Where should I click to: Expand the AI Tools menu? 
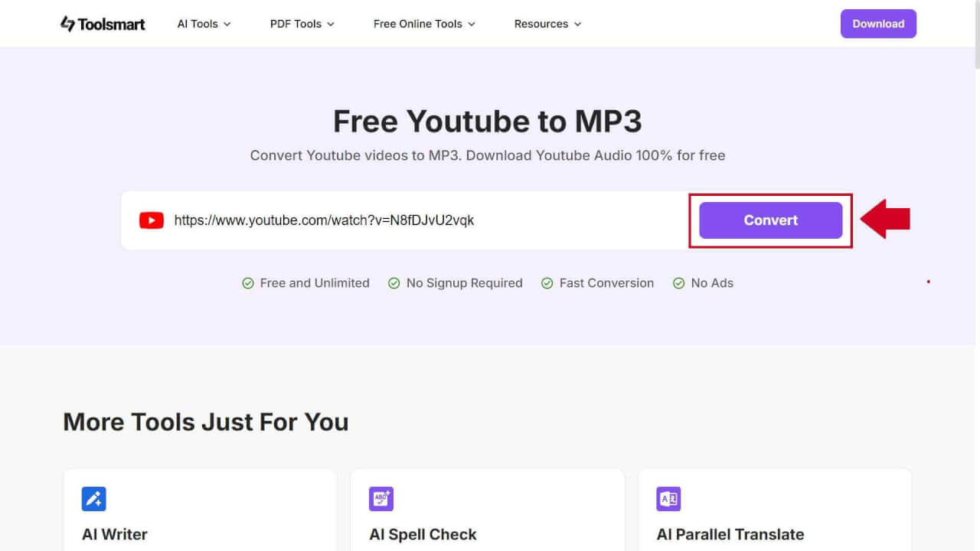coord(204,24)
